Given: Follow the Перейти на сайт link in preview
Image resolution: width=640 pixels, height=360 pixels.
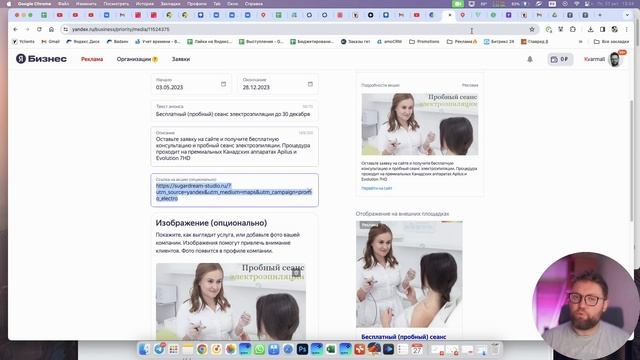Looking at the screenshot, I should (x=376, y=188).
